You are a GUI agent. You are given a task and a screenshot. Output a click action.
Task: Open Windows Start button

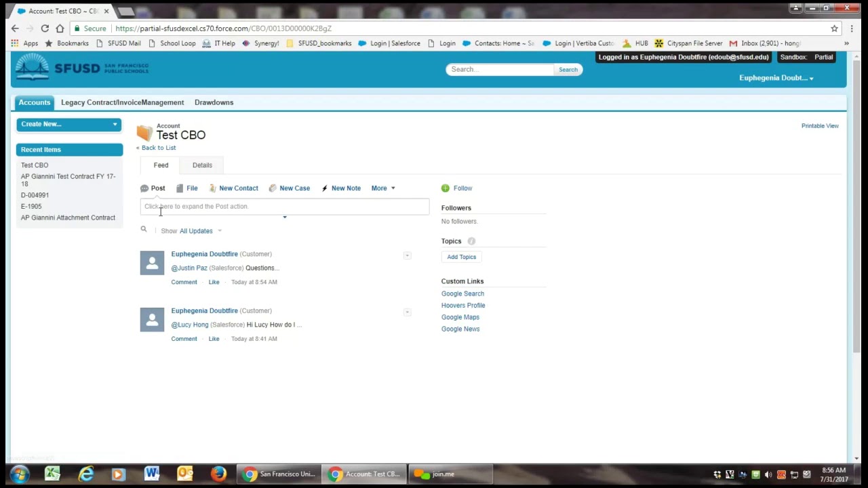[19, 474]
